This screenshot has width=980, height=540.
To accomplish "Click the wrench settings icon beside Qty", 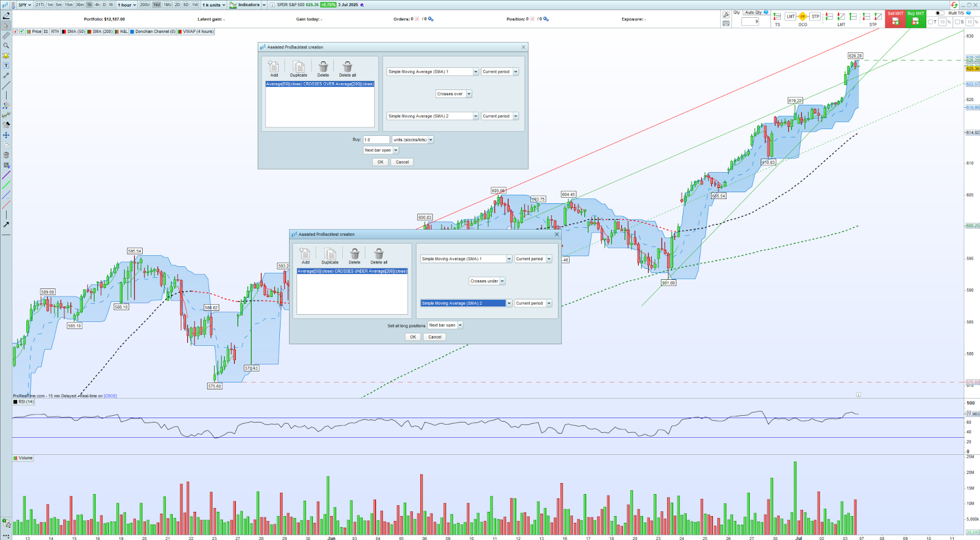I will tap(726, 14).
